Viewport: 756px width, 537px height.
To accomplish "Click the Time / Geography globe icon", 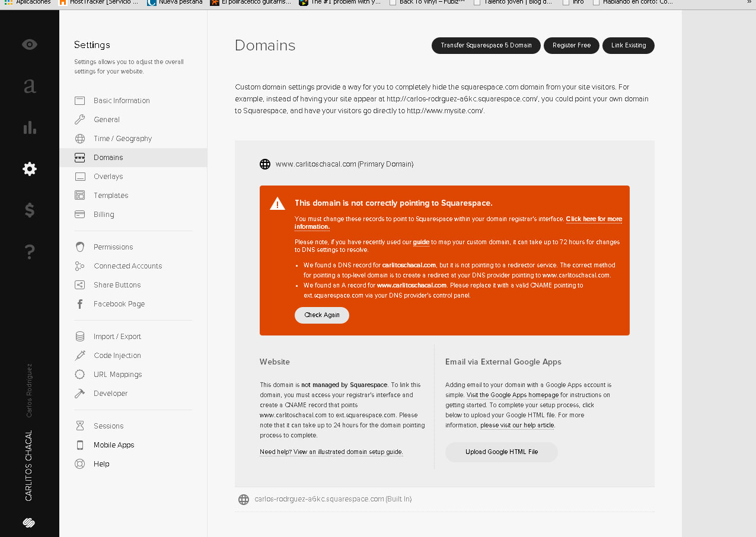I will coord(80,139).
